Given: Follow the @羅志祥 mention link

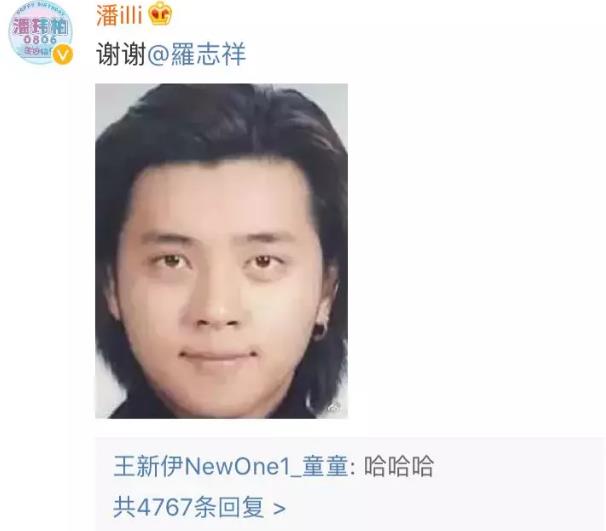Looking at the screenshot, I should tap(197, 54).
